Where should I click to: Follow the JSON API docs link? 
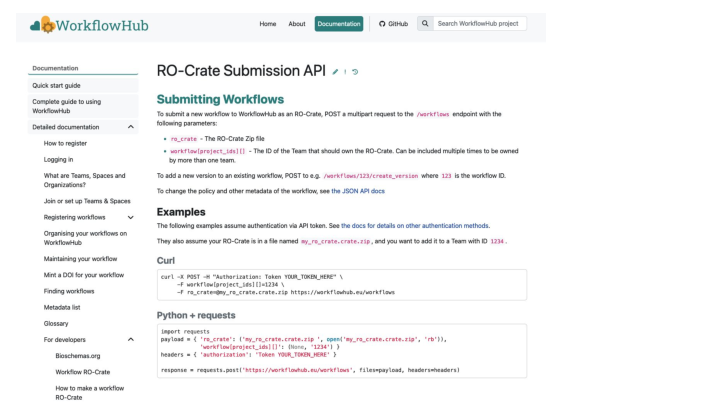tap(358, 191)
